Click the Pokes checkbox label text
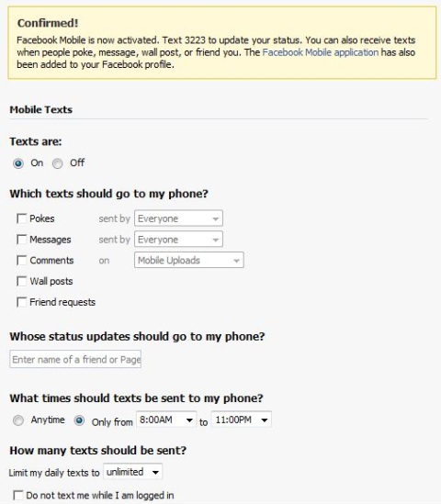The image size is (441, 504). (x=42, y=218)
